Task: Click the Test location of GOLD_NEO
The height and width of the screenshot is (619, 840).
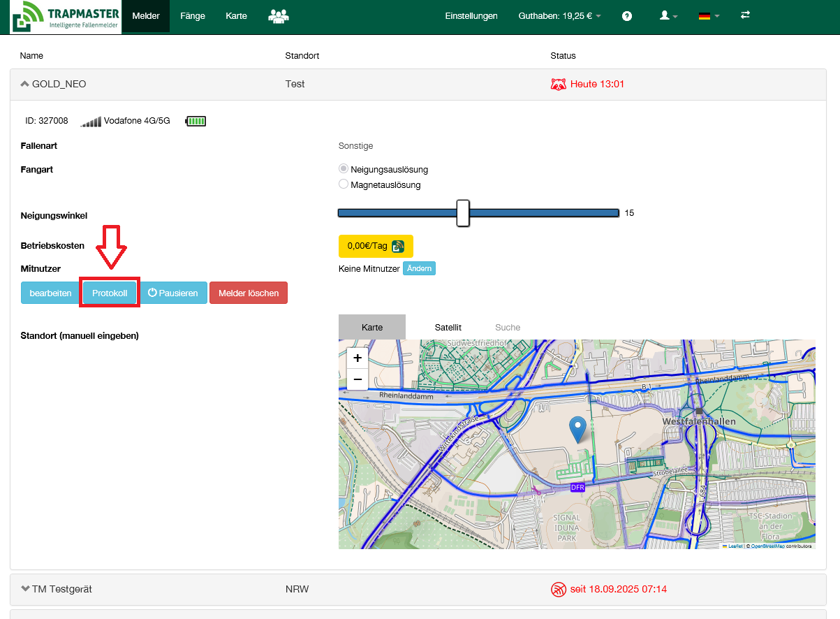Action: [x=295, y=84]
